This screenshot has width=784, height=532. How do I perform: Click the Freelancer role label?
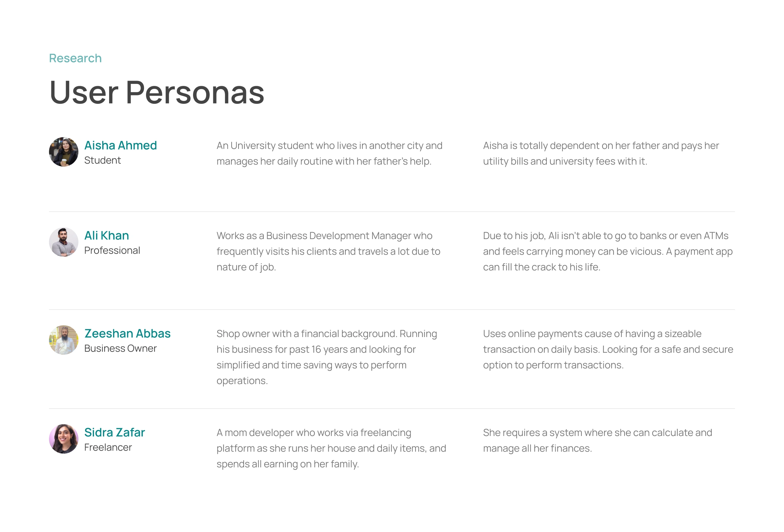point(107,447)
